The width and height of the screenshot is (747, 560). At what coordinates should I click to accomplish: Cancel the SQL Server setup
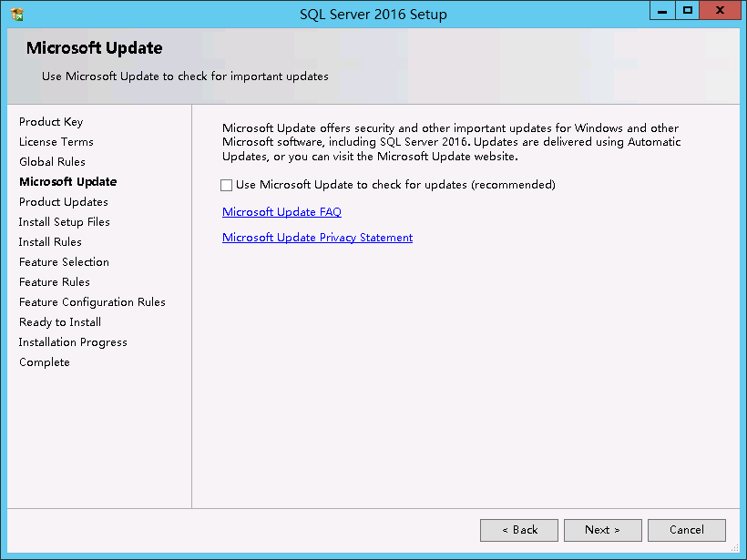point(687,530)
